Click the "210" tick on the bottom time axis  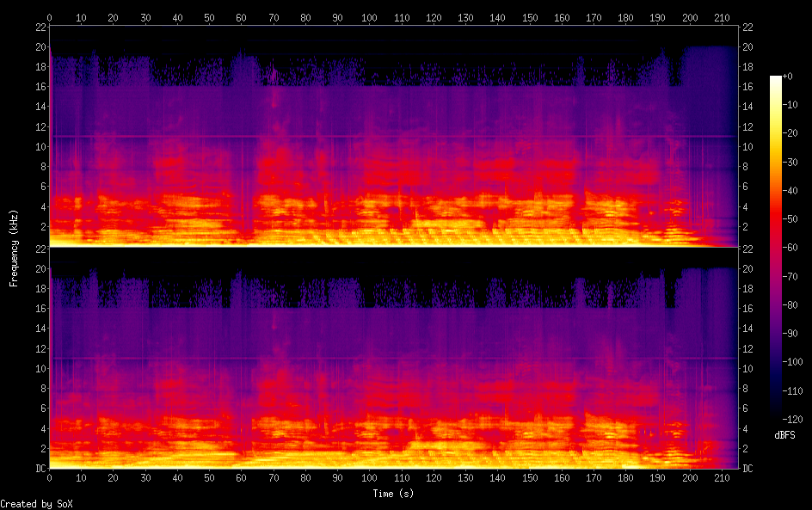(x=722, y=478)
